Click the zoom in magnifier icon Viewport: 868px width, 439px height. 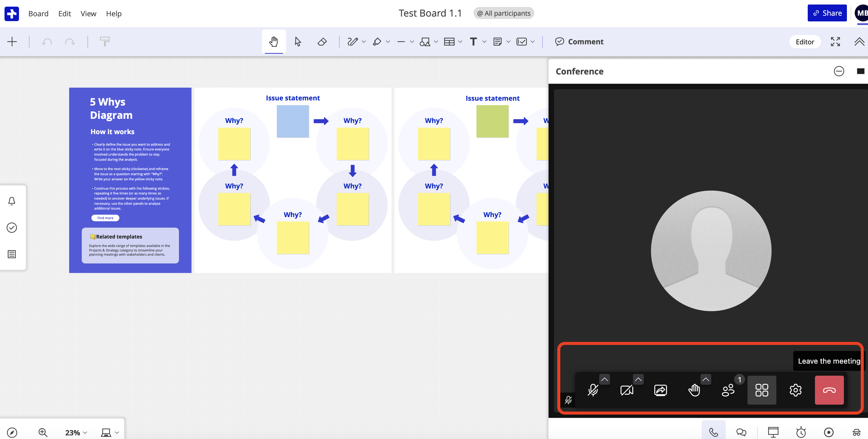click(43, 432)
